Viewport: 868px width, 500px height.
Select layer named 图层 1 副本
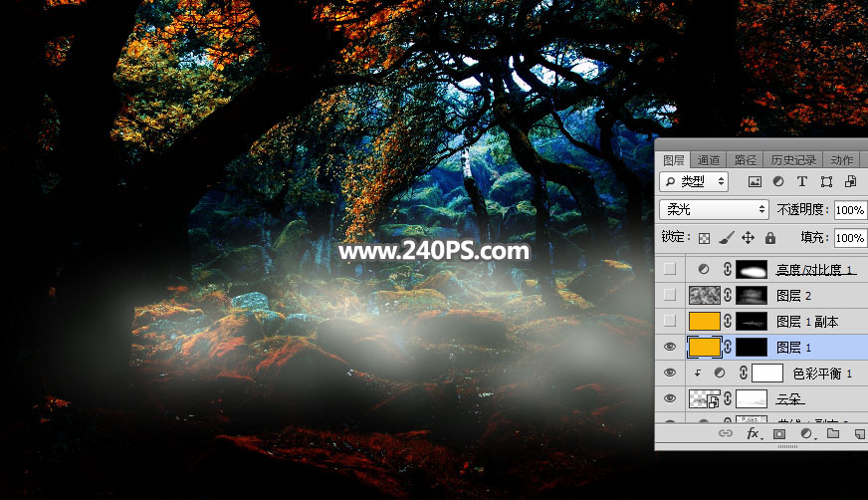point(807,322)
